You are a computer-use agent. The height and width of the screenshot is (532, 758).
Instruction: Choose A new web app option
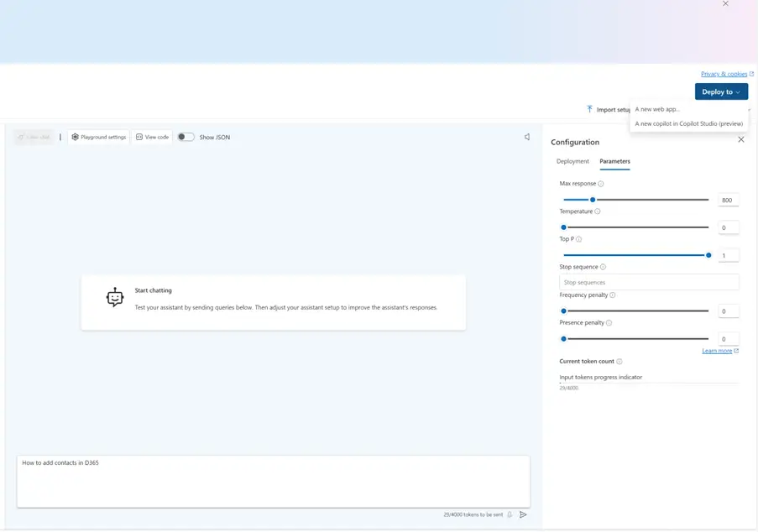click(657, 109)
